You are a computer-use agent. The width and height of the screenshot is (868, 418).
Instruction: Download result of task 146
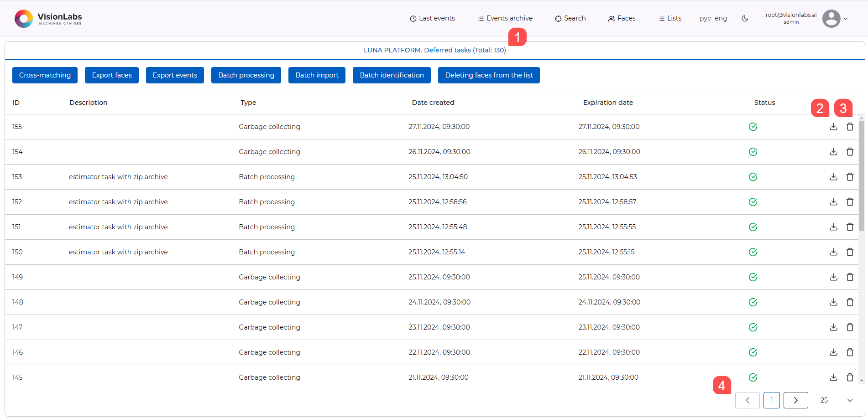point(833,352)
